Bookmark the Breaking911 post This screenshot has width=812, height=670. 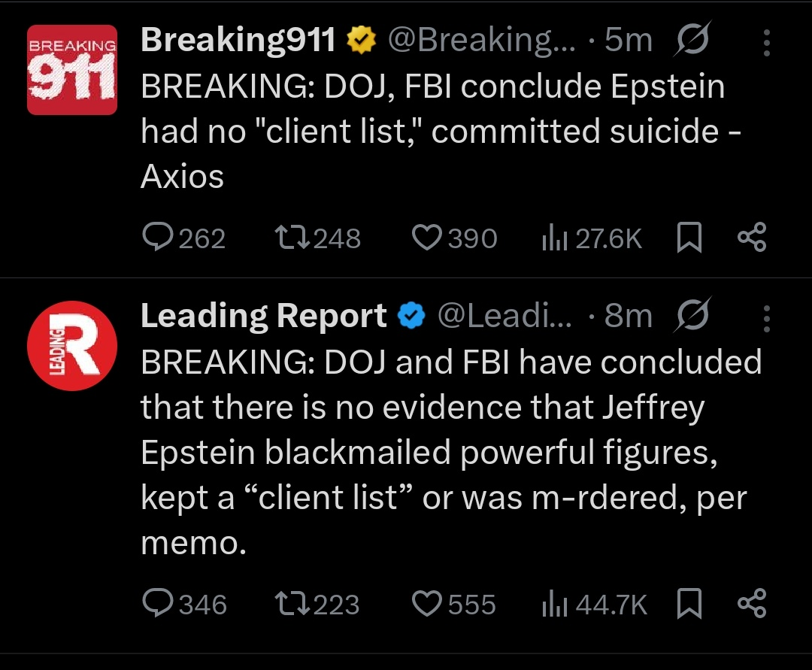tap(689, 238)
